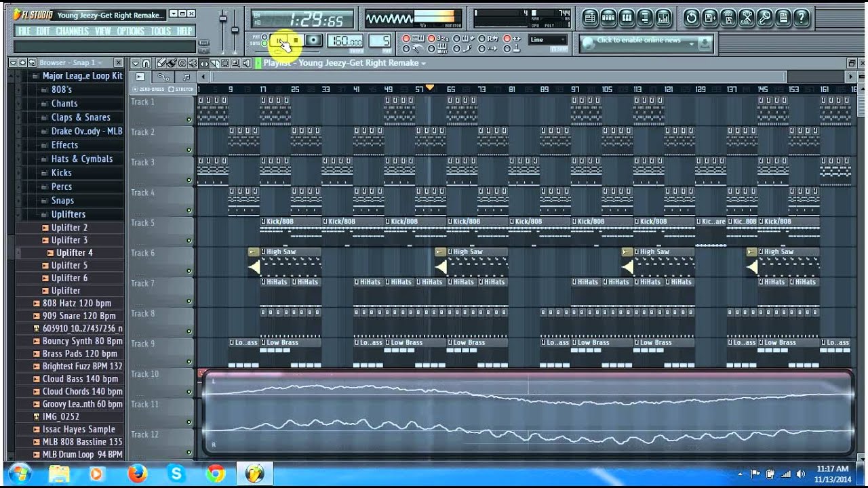Arm the record button
The width and height of the screenshot is (868, 488).
313,41
